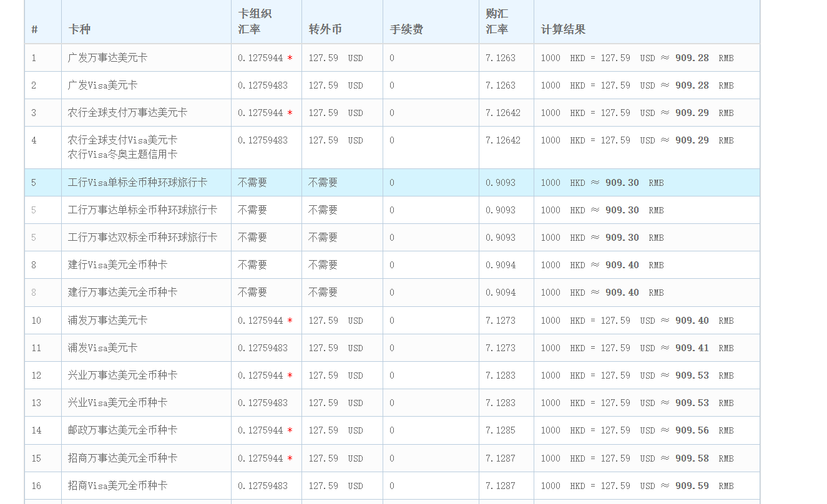Click the red asterisk in 广发万事达美元卡 row

pyautogui.click(x=290, y=58)
